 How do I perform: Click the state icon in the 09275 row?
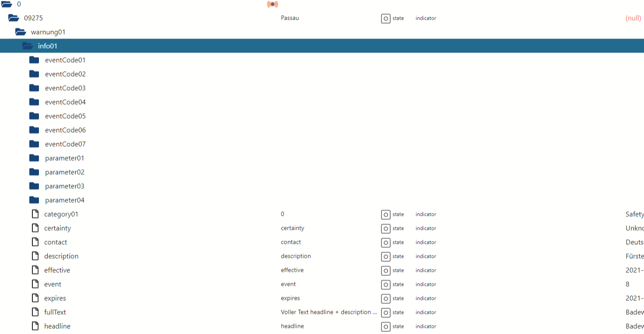click(385, 18)
